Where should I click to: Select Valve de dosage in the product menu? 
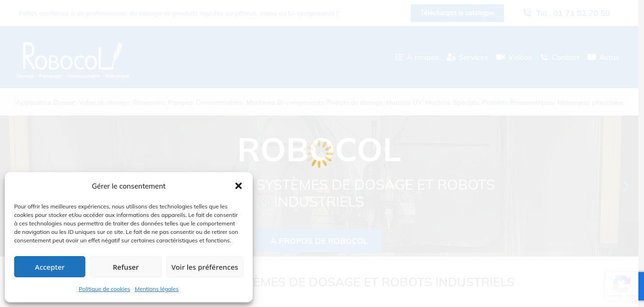point(104,102)
